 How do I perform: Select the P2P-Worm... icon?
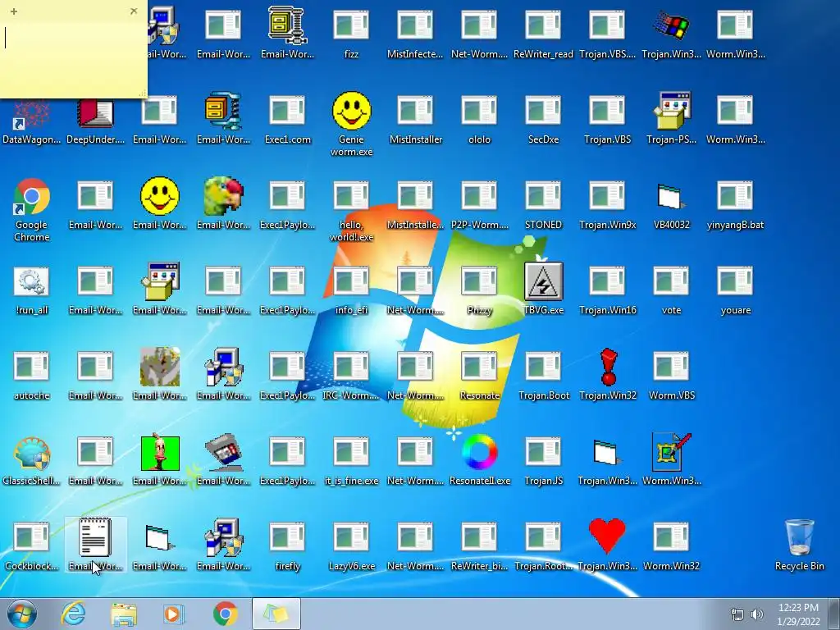pos(479,195)
